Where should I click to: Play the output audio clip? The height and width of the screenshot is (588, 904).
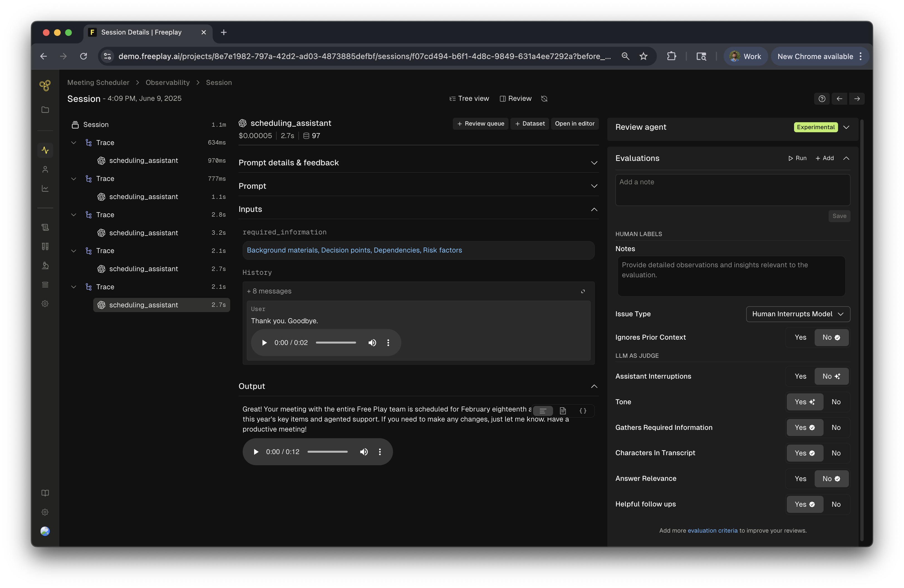256,452
